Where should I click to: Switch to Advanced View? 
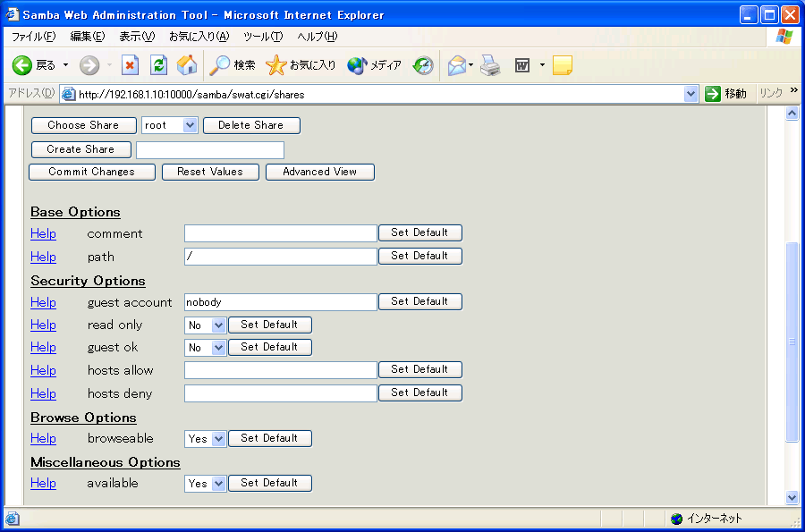click(x=320, y=172)
